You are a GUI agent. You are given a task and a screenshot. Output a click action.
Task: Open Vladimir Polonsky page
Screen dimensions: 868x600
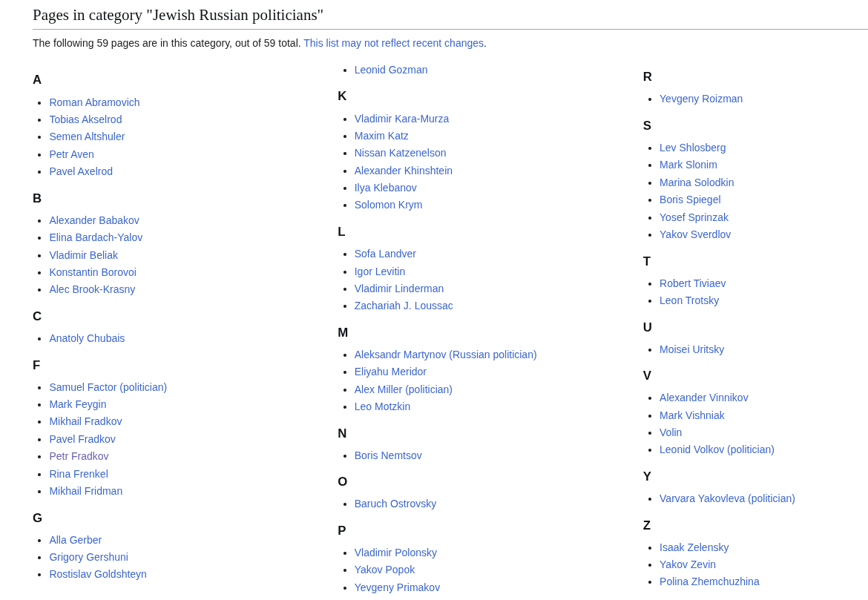click(395, 553)
